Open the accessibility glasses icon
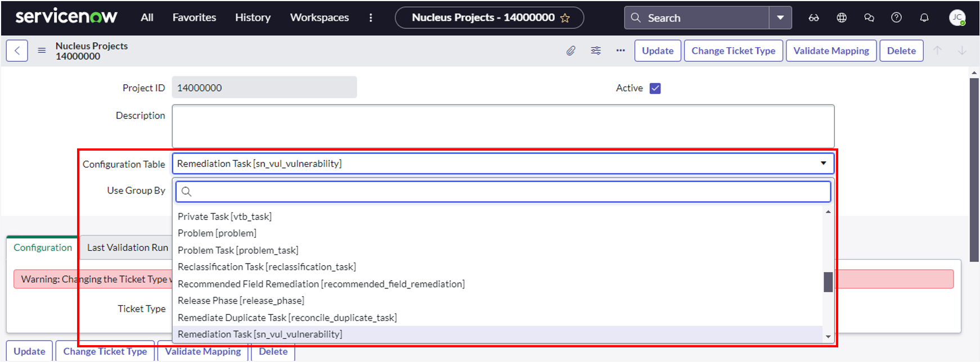The image size is (980, 362). (x=814, y=18)
